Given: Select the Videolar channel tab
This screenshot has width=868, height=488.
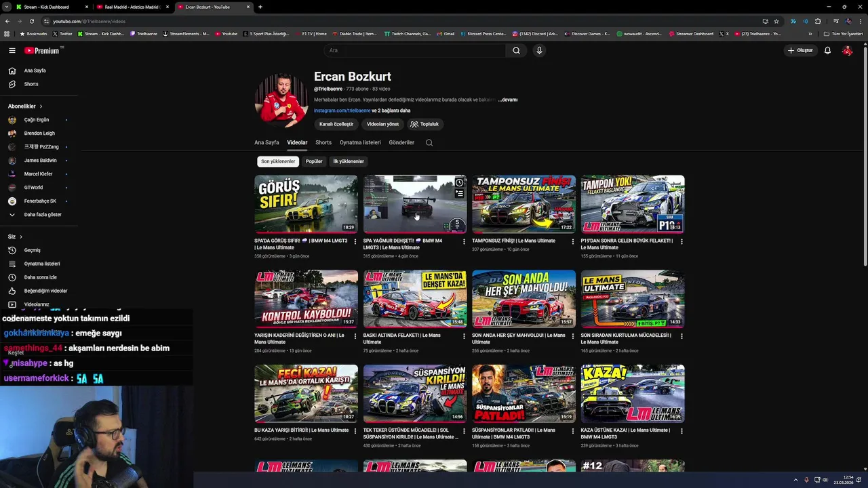Looking at the screenshot, I should coord(297,142).
